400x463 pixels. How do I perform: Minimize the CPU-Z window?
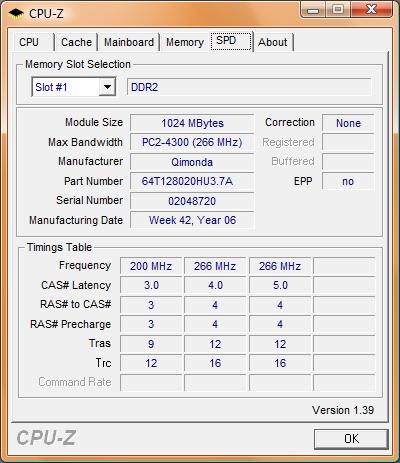[x=313, y=10]
